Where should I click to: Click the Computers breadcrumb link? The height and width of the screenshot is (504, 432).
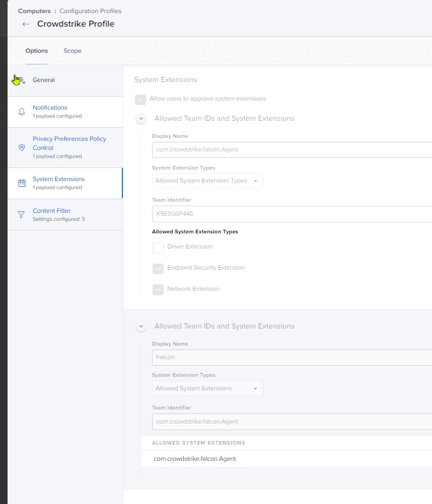point(34,11)
